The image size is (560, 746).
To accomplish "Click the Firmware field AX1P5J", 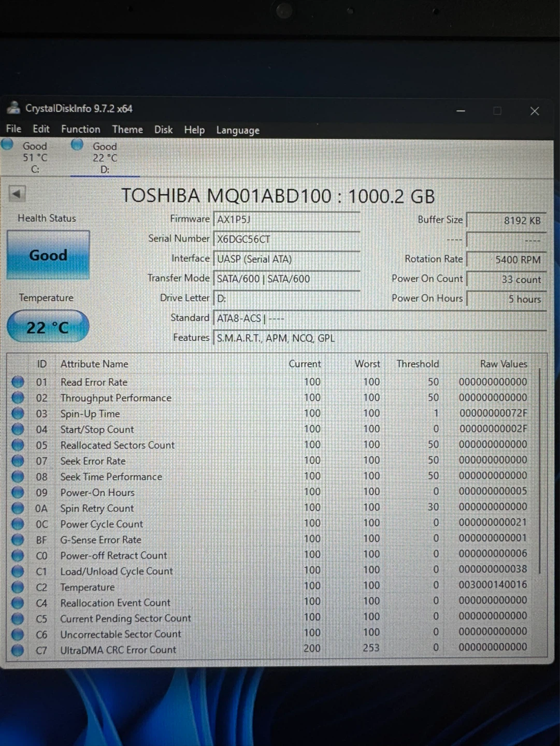I will [286, 219].
